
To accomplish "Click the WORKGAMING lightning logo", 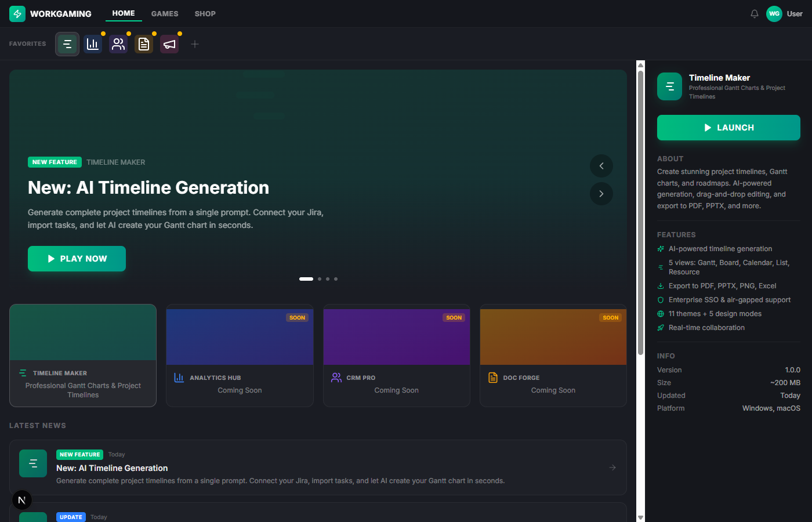I will pos(17,13).
